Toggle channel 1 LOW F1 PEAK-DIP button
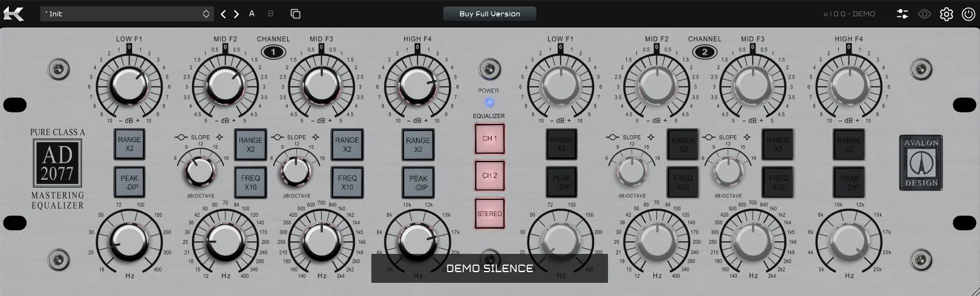Image resolution: width=980 pixels, height=296 pixels. coord(130,182)
